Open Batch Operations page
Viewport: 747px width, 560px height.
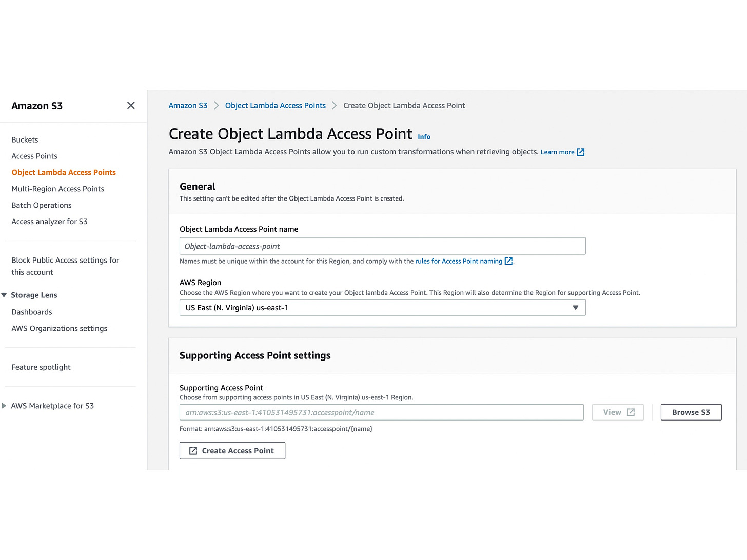coord(42,205)
